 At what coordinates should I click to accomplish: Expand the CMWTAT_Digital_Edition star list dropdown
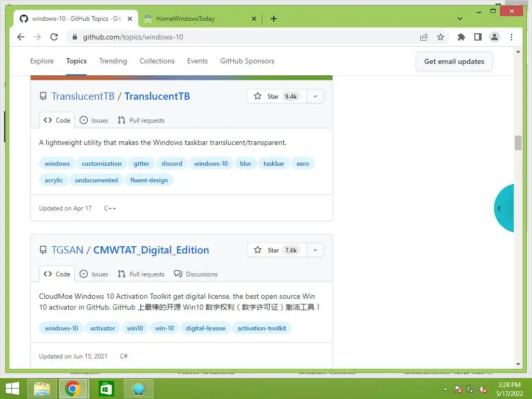coord(315,250)
